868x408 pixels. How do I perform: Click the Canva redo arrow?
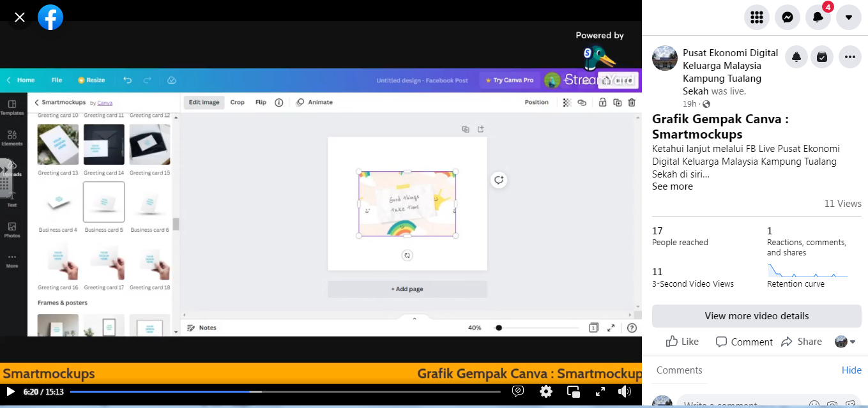(148, 80)
